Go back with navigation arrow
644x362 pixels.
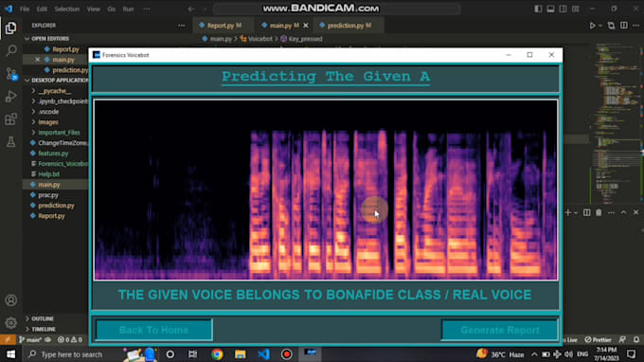[x=191, y=9]
